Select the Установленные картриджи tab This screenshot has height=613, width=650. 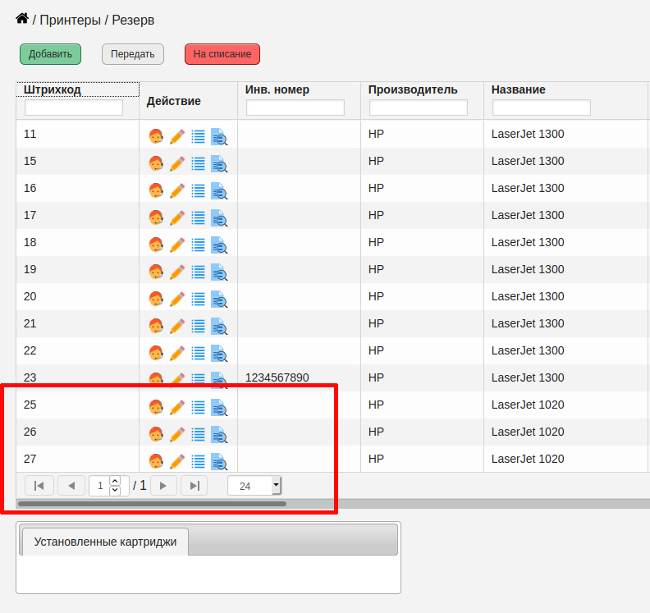(105, 542)
